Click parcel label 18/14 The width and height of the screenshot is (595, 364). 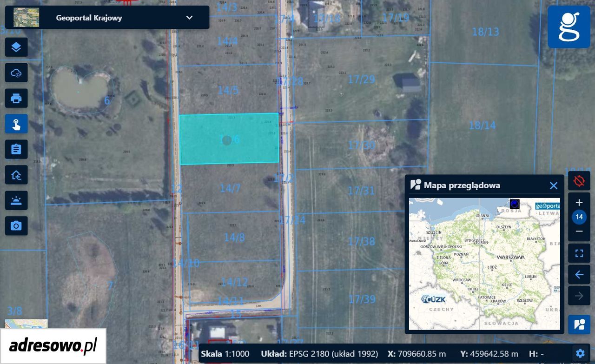coord(482,125)
